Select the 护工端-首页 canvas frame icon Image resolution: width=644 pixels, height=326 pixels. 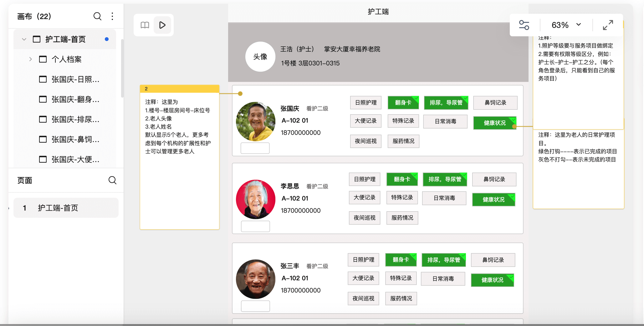tap(37, 39)
